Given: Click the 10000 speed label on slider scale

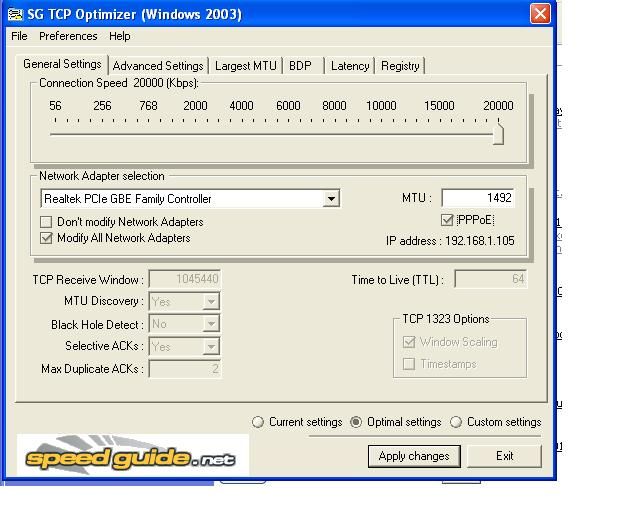Looking at the screenshot, I should [x=381, y=106].
